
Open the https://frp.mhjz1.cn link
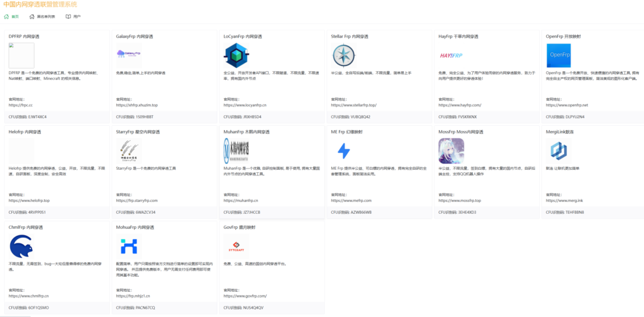(133, 296)
